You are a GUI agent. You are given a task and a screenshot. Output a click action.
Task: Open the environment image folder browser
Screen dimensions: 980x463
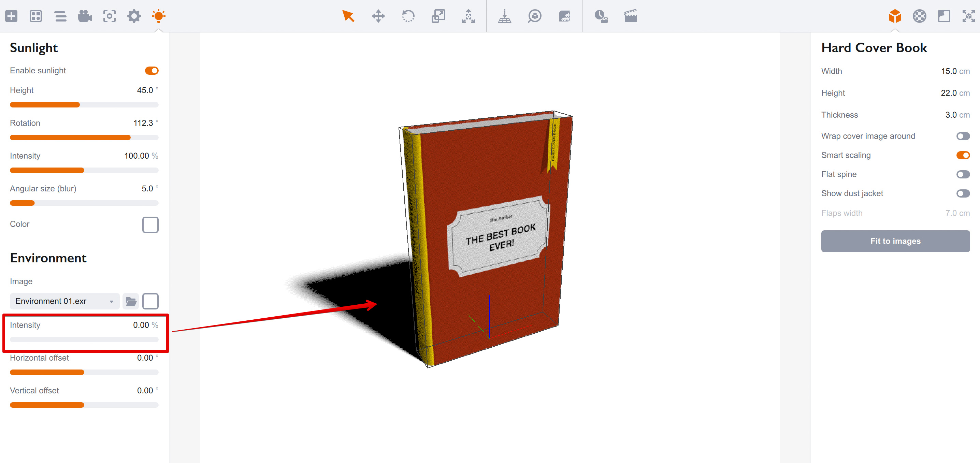131,301
